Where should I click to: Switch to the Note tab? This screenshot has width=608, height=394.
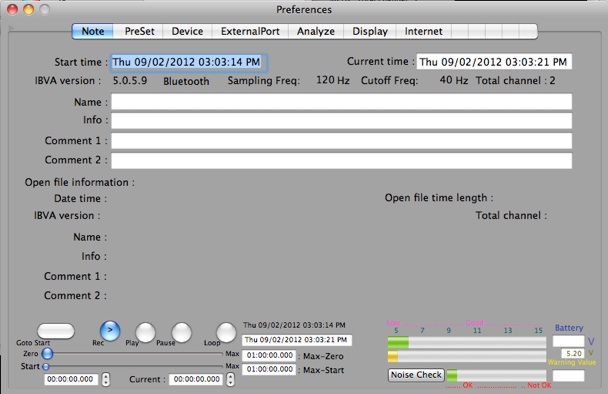[93, 31]
